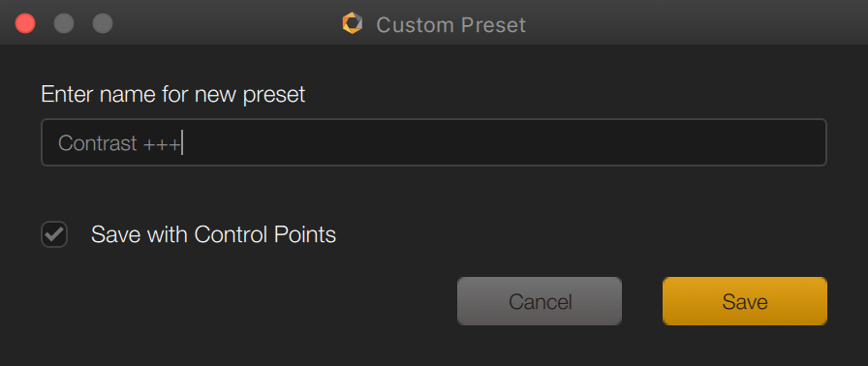Cancel creating the custom preset
This screenshot has width=868, height=366.
tap(540, 301)
